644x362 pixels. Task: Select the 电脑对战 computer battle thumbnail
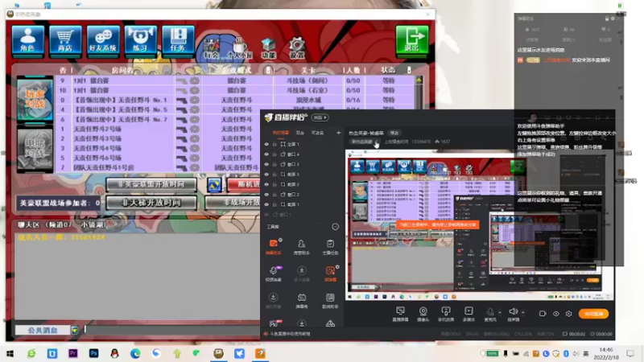click(x=35, y=149)
